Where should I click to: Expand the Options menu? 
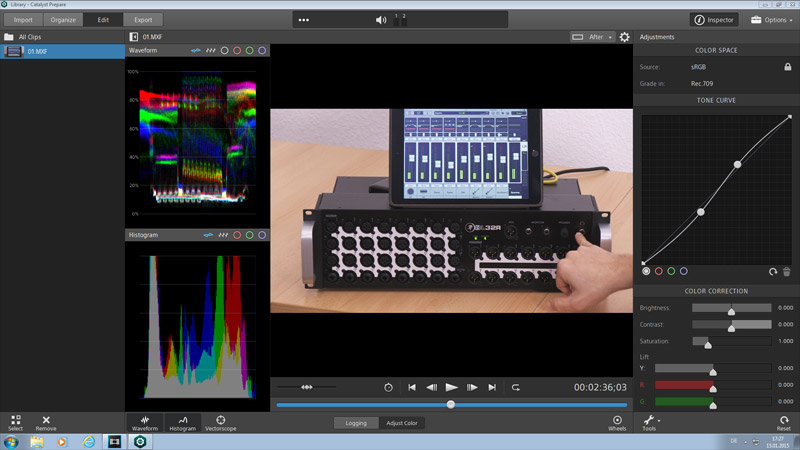pos(769,19)
